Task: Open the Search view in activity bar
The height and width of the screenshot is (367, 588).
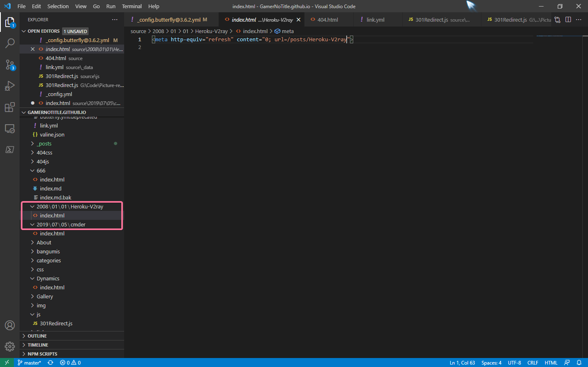Action: (10, 43)
